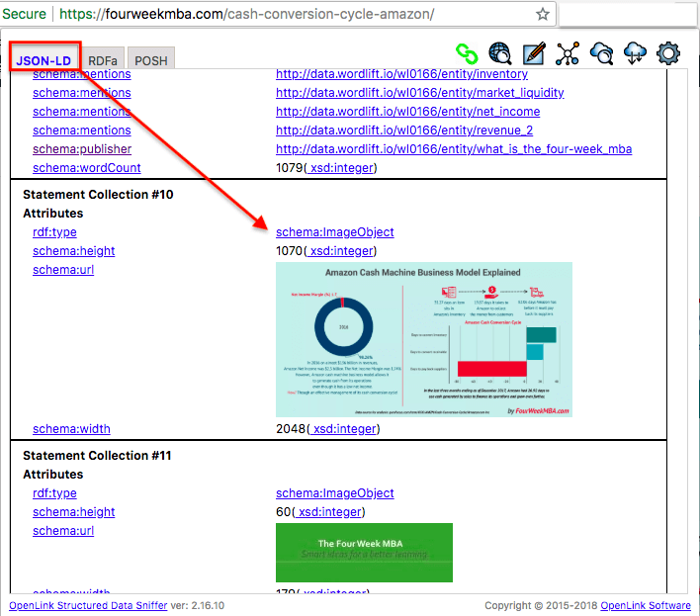Click schema:width in Statement Collection #10

(x=71, y=428)
